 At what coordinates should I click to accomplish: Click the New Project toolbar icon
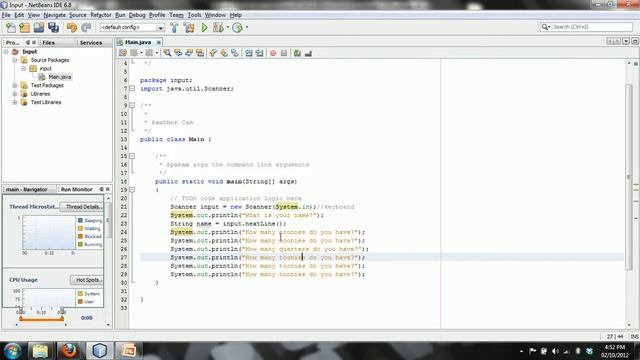[x=24, y=27]
